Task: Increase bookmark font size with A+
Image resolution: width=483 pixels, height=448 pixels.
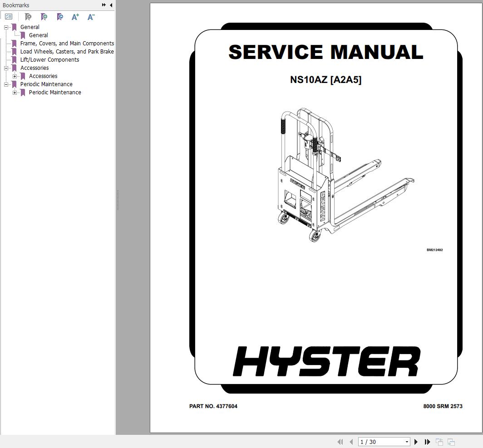Action: point(75,17)
